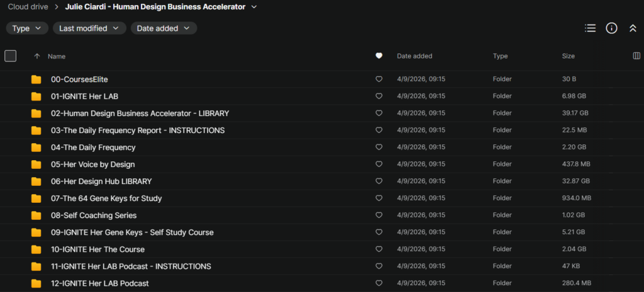Favorite the 12-IGNITE Her LAB Podcast folder

pos(379,283)
